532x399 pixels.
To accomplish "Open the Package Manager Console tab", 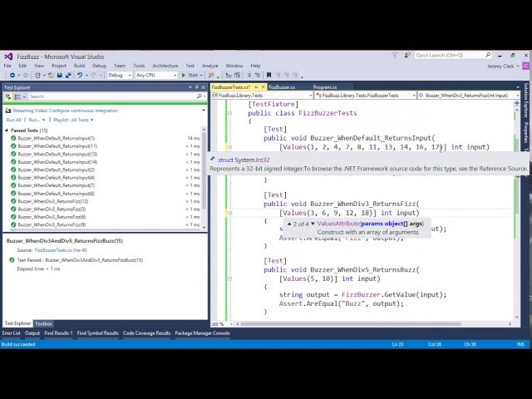I will tap(202, 333).
